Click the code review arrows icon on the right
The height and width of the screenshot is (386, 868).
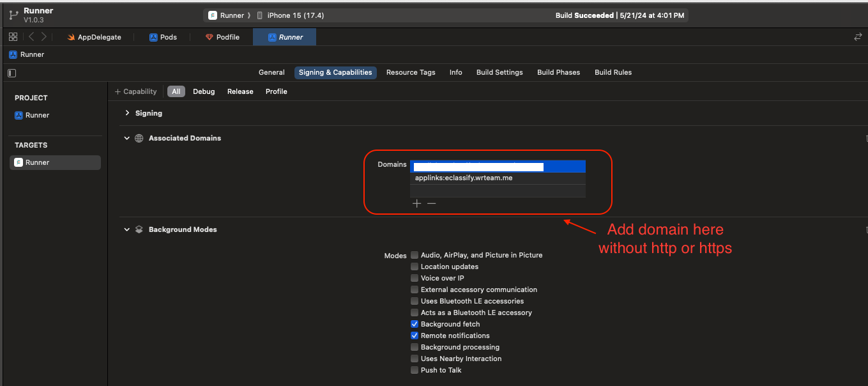[x=858, y=37]
